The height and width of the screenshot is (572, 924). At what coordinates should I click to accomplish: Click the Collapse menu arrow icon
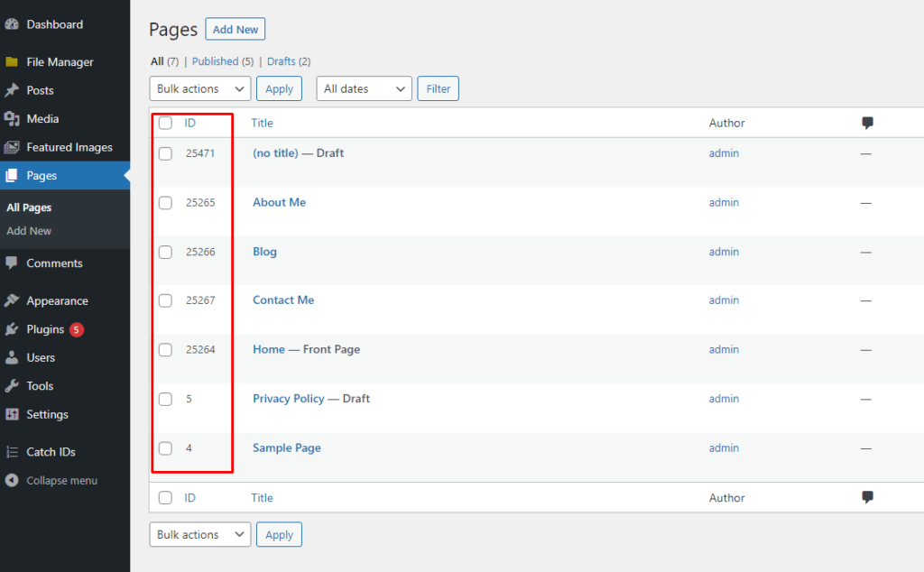point(12,480)
